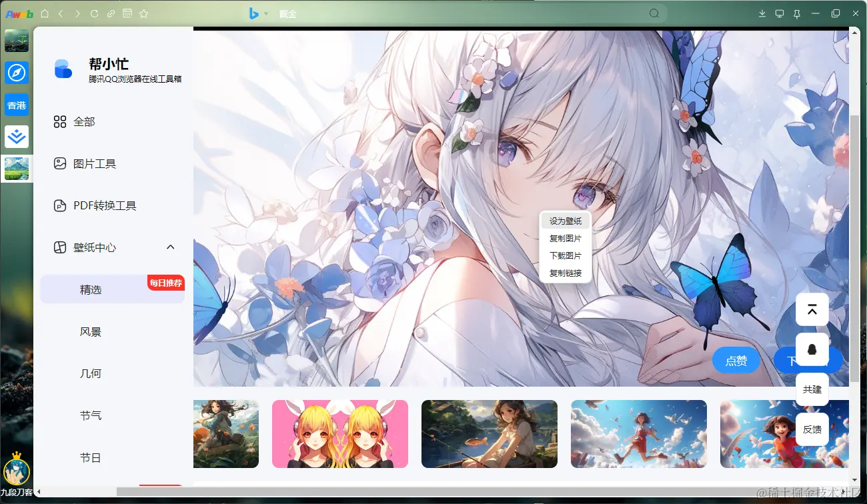Open PDF转换工具 category
867x504 pixels.
coord(105,206)
